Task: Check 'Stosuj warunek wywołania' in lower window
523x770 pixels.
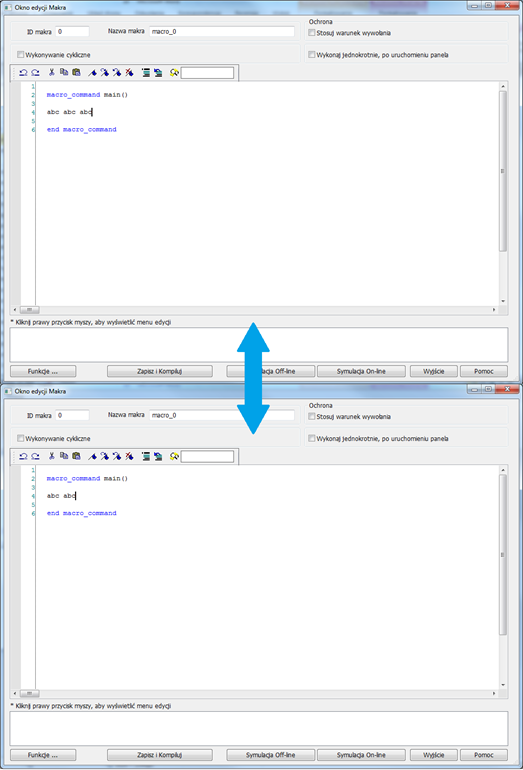Action: point(311,416)
